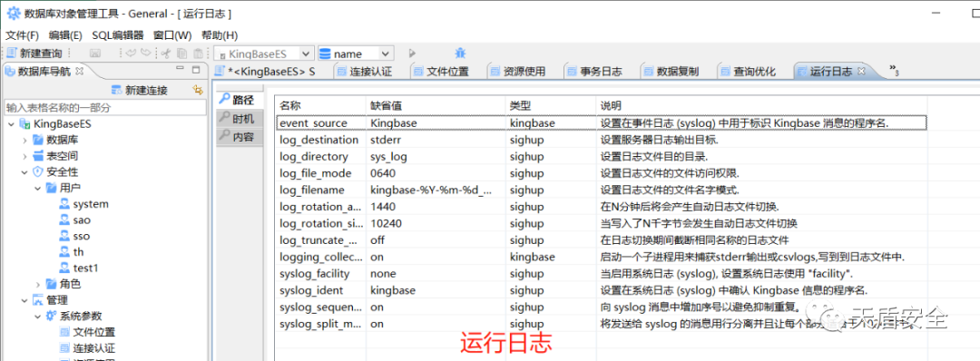The image size is (980, 361).
Task: Click the link-with-editor arrows icon in navigator
Action: [198, 90]
